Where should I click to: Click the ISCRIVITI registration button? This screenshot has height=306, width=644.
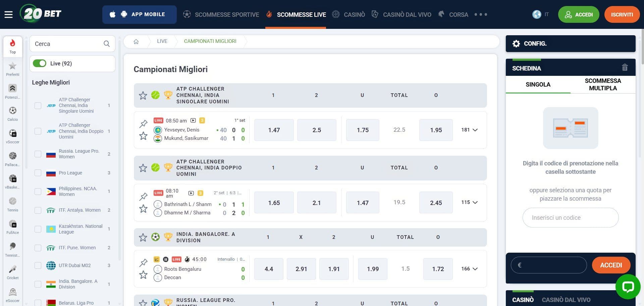click(622, 14)
